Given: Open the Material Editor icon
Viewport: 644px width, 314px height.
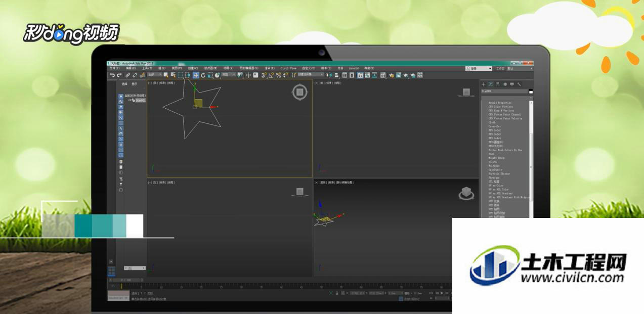Looking at the screenshot, I should [382, 75].
